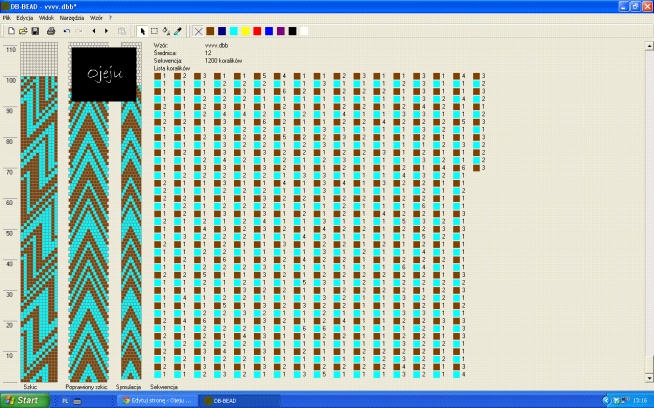Click the DB-BEAD title bar app icon
This screenshot has width=654, height=408.
(x=5, y=7)
